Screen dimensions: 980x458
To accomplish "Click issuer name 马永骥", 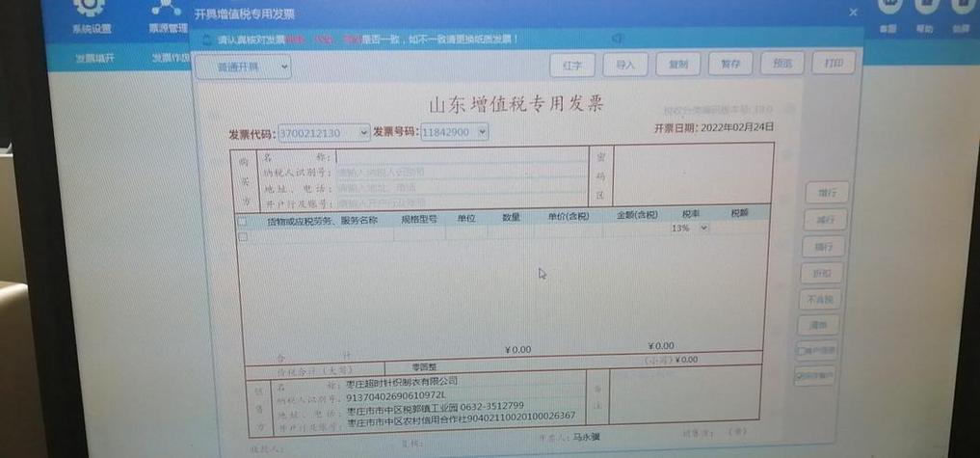I will coord(586,437).
